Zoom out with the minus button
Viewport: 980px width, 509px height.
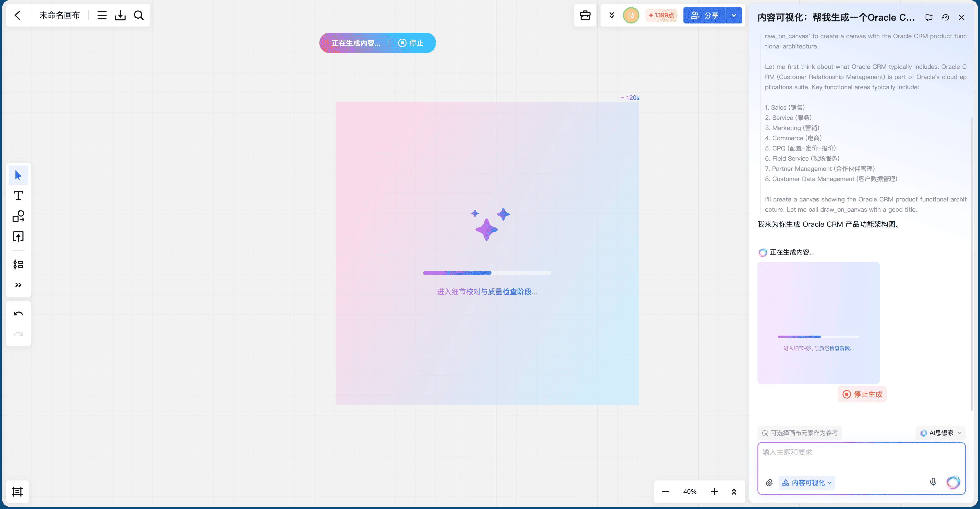[665, 491]
